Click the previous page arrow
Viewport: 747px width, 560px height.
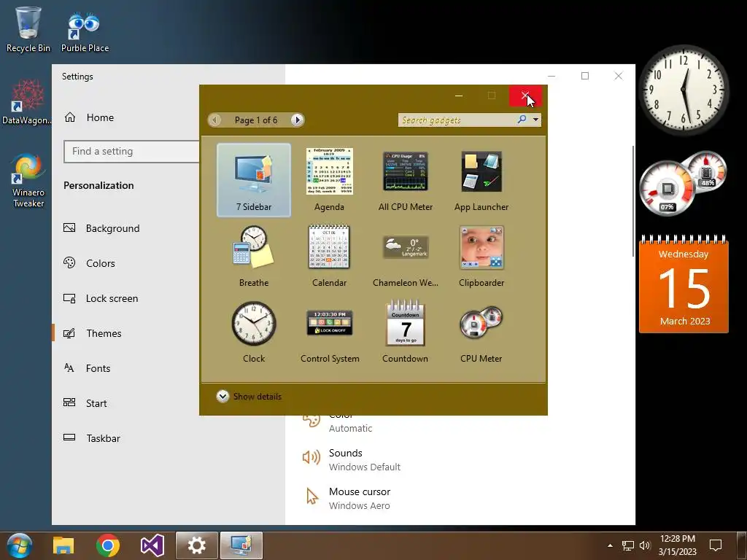click(215, 120)
